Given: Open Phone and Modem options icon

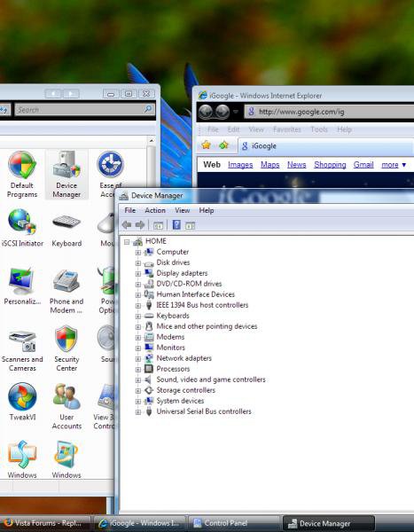Looking at the screenshot, I should click(66, 291).
